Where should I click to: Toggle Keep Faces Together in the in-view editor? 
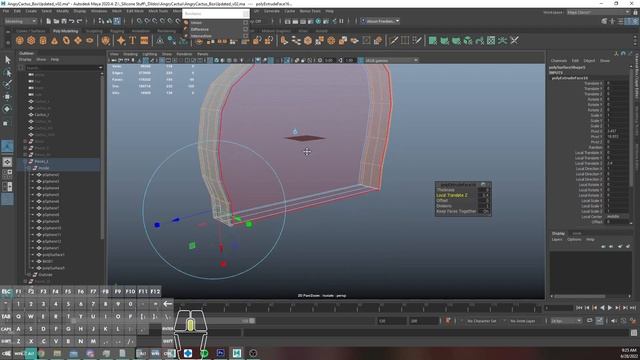coord(484,211)
